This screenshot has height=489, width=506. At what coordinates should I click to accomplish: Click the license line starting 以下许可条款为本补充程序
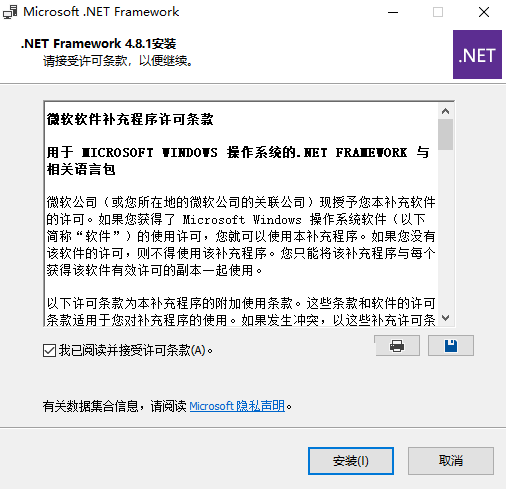[x=241, y=303]
